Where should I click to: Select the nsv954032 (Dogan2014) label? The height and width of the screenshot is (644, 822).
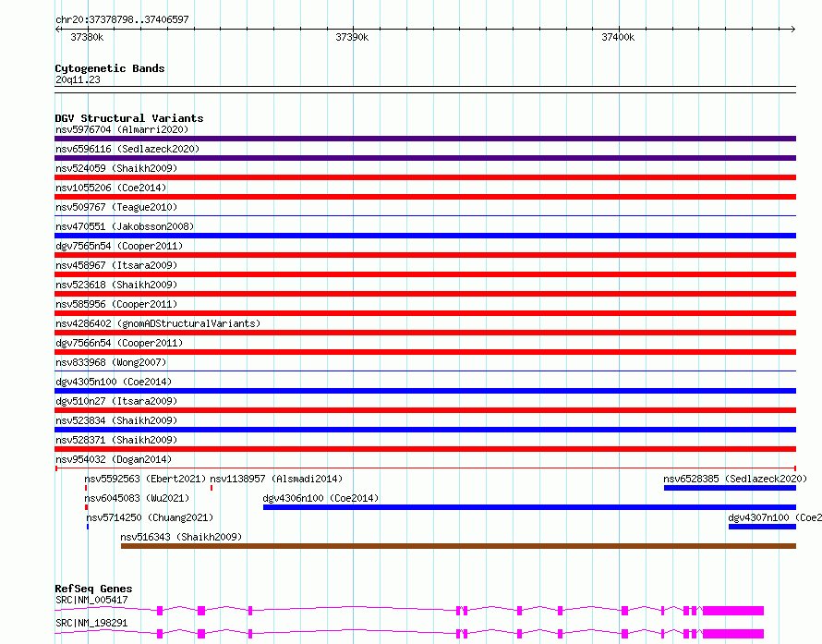114,459
